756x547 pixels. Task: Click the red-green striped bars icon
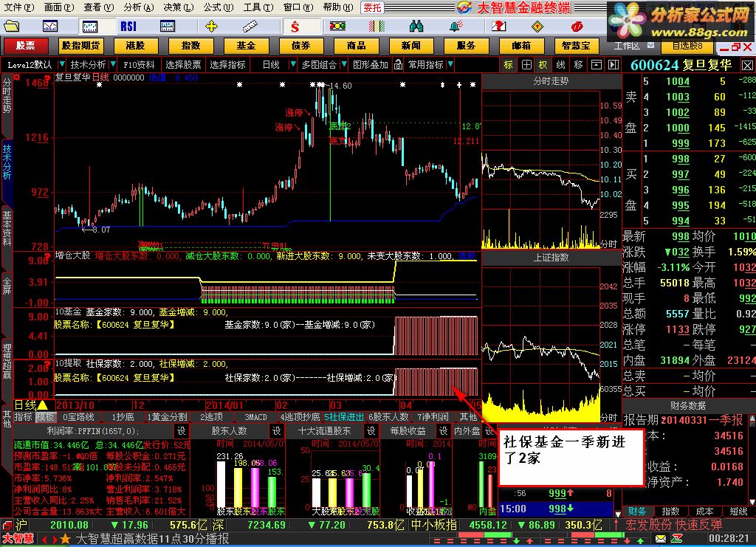click(377, 26)
